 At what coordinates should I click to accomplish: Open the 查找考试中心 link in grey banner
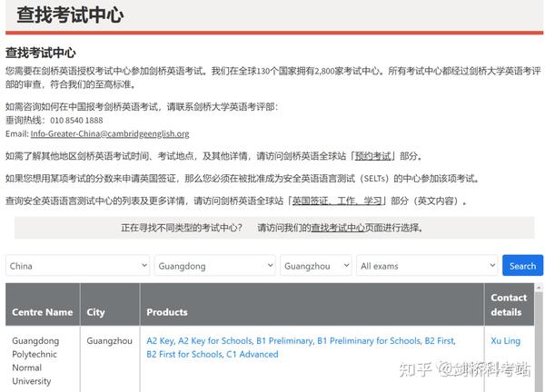(x=338, y=228)
